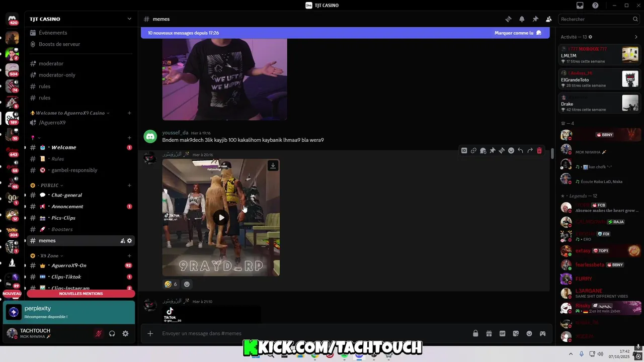This screenshot has height=362, width=644.
Task: Open apps controller icon in message bar
Action: [x=542, y=333]
